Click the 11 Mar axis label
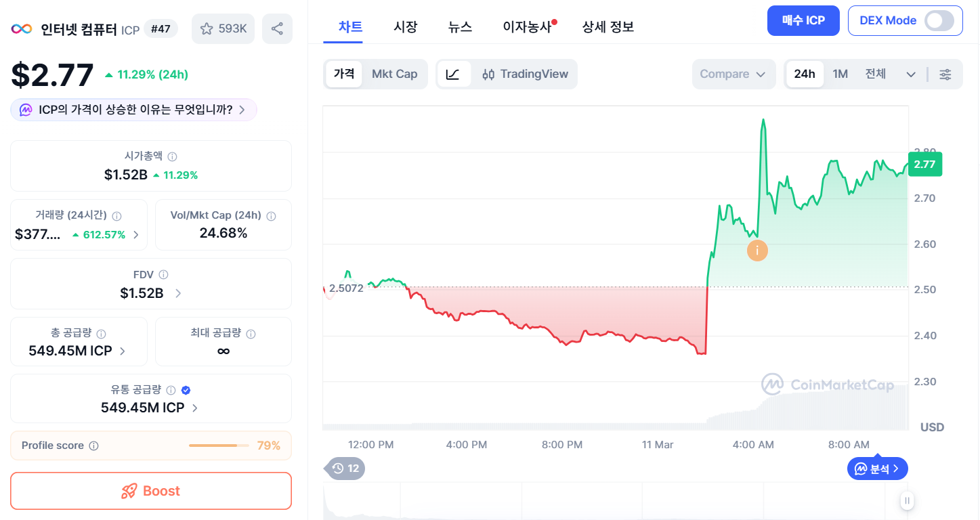The image size is (980, 520). point(658,445)
